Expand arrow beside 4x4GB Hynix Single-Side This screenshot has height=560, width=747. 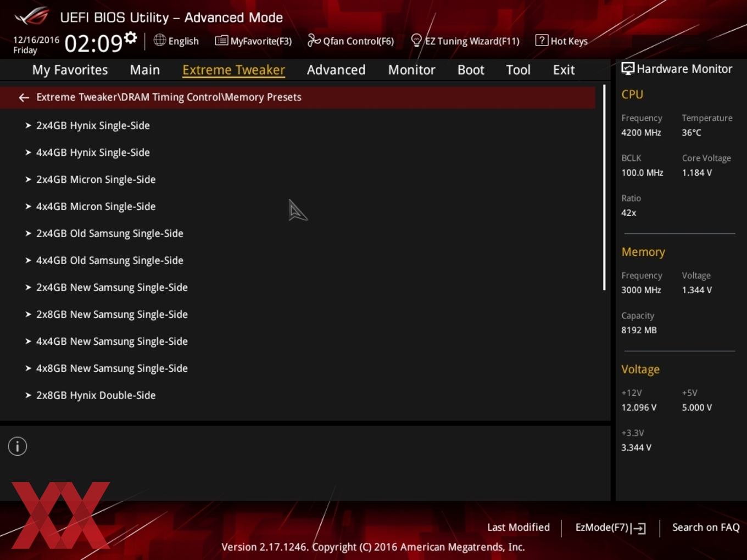click(x=28, y=152)
